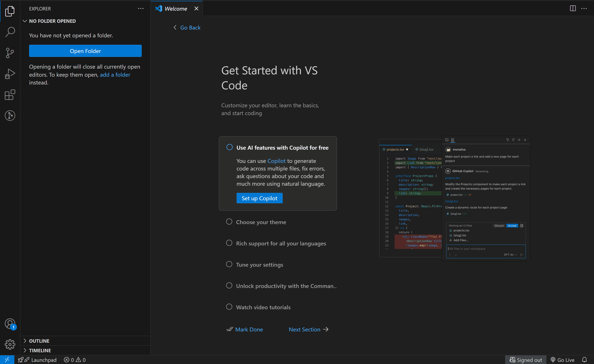This screenshot has width=594, height=364.
Task: Show errors and warnings count
Action: tap(75, 360)
